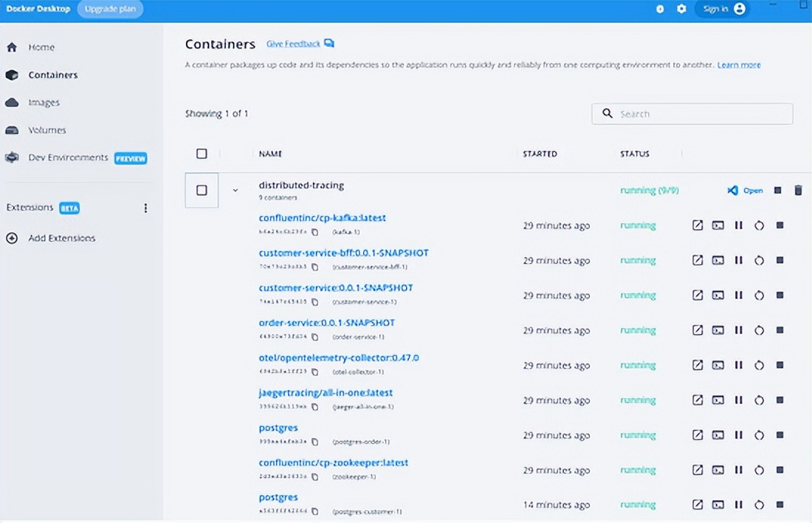Viewport: 812px width, 523px height.
Task: Focus the container Search field
Action: point(701,114)
